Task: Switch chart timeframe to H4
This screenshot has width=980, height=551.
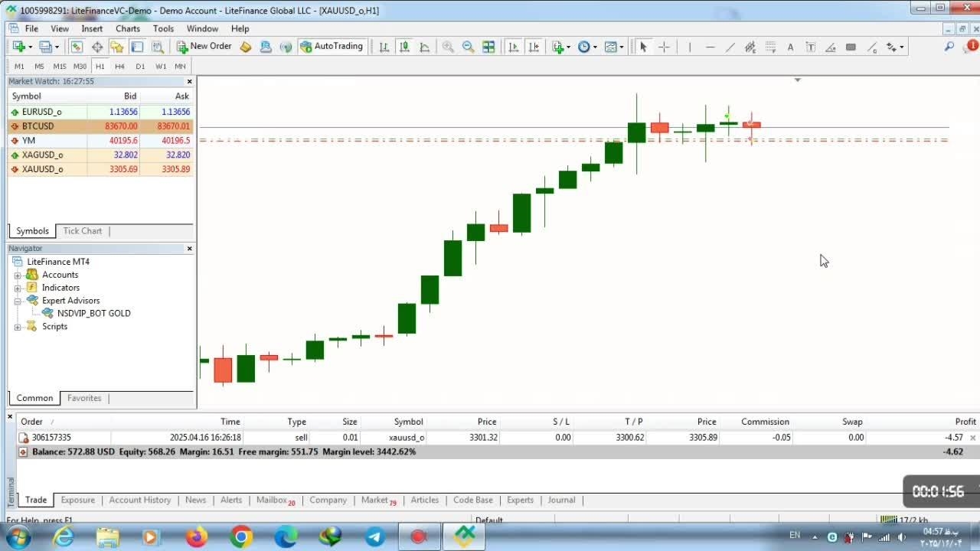Action: 119,66
